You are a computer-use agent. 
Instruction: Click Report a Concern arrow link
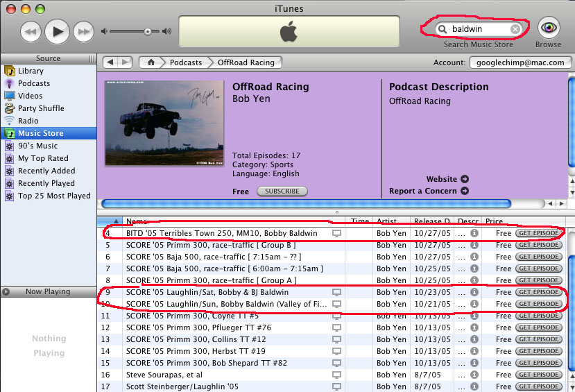click(465, 191)
